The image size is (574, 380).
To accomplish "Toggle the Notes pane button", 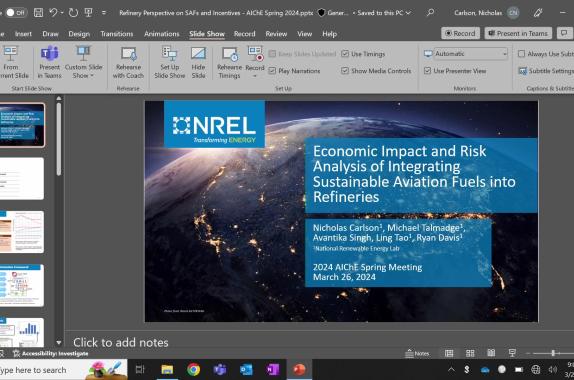I will pyautogui.click(x=417, y=353).
